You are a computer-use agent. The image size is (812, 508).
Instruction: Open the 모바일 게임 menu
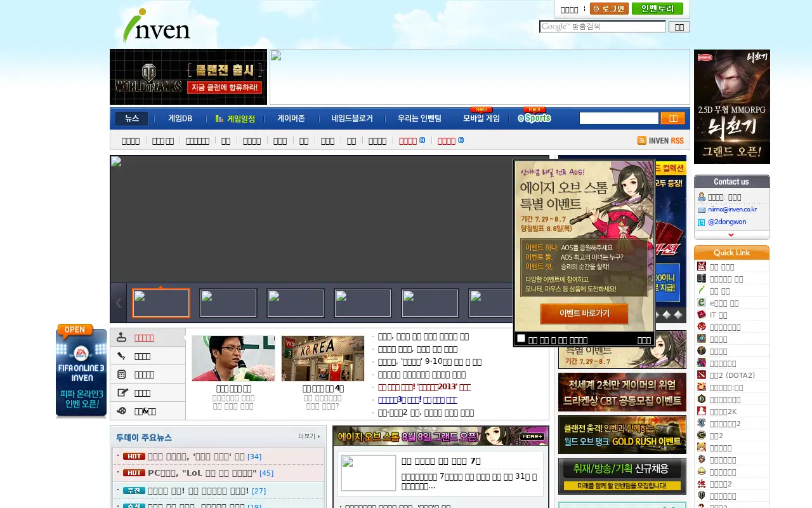[481, 118]
